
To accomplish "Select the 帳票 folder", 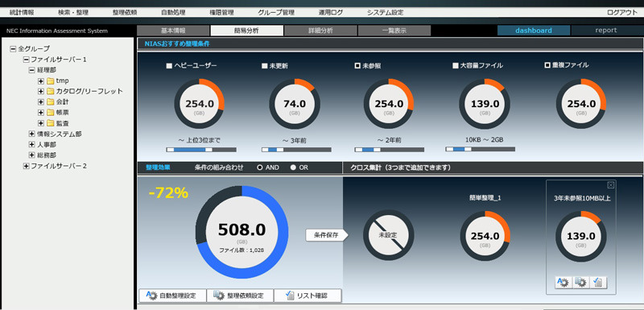I will point(57,113).
